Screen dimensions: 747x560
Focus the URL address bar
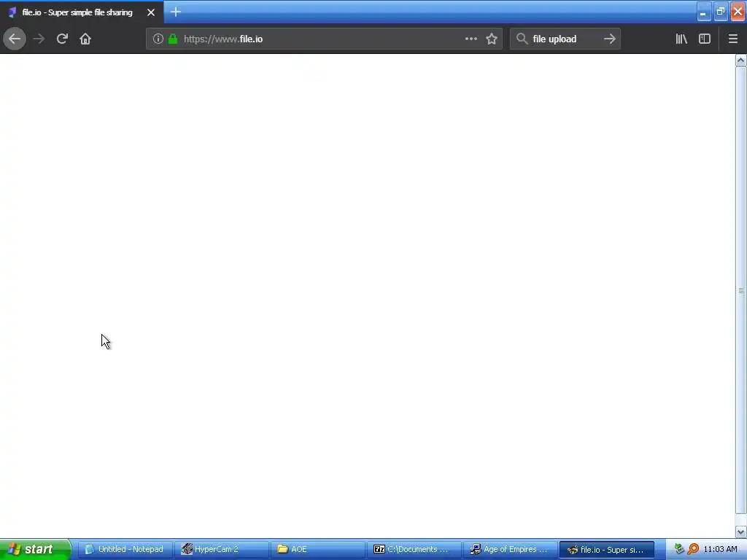[x=324, y=39]
